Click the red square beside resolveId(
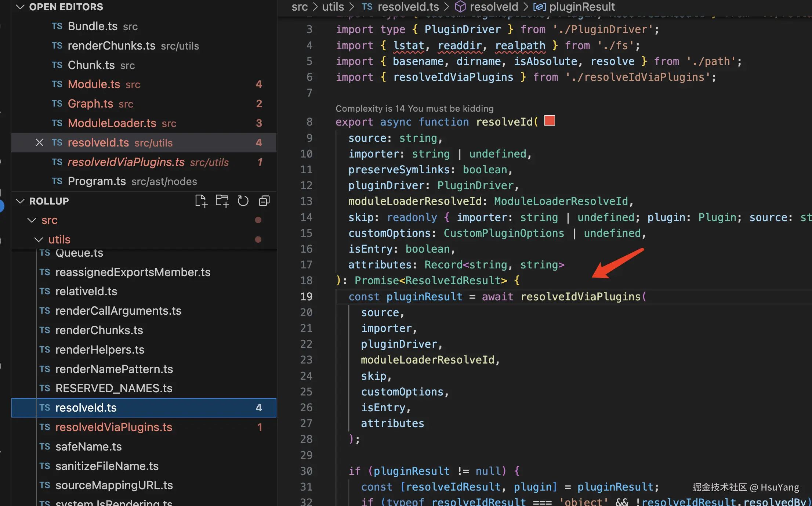The width and height of the screenshot is (812, 506). pyautogui.click(x=550, y=121)
